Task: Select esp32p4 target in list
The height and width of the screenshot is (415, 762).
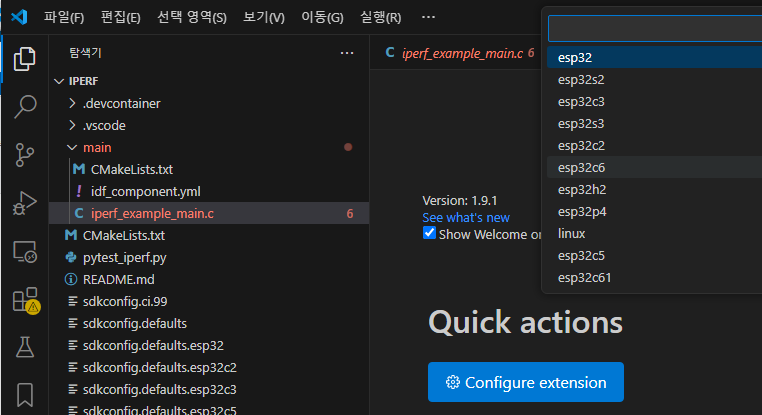Action: (x=654, y=211)
